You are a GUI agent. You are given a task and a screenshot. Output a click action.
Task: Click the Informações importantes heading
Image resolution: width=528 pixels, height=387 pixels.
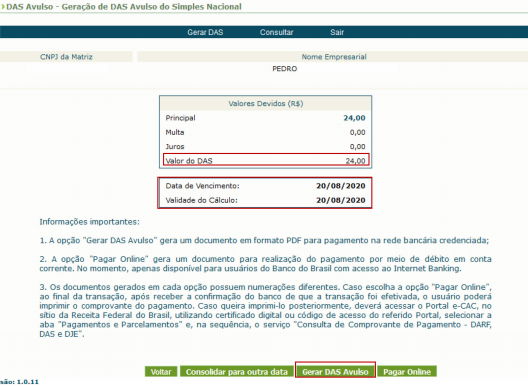tap(89, 222)
